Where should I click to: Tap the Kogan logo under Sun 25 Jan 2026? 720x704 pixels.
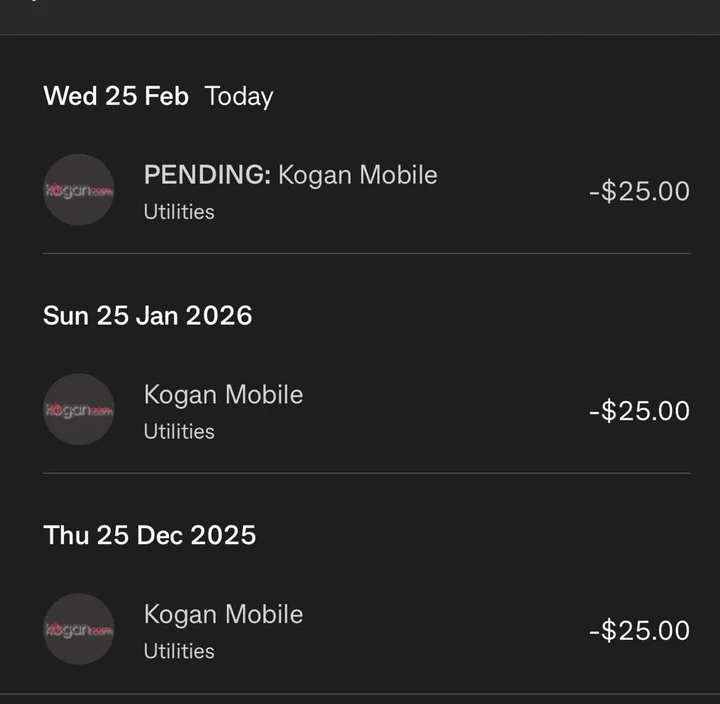[x=79, y=410]
